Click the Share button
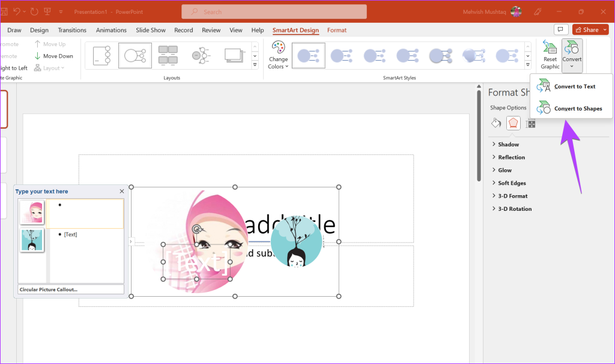The height and width of the screenshot is (364, 615). (587, 29)
